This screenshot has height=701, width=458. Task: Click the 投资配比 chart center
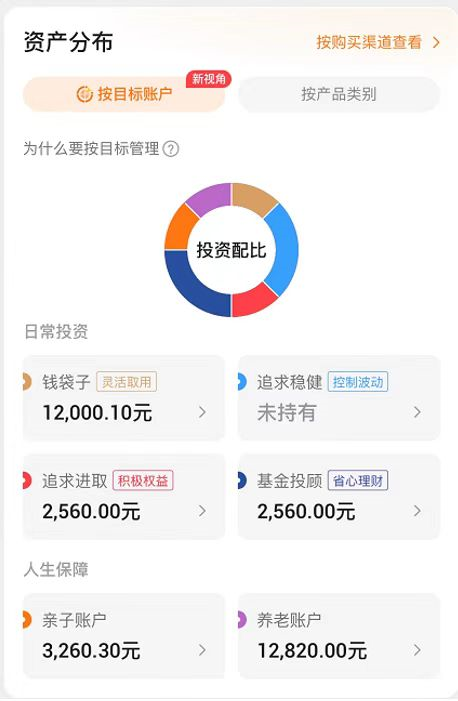click(x=231, y=250)
